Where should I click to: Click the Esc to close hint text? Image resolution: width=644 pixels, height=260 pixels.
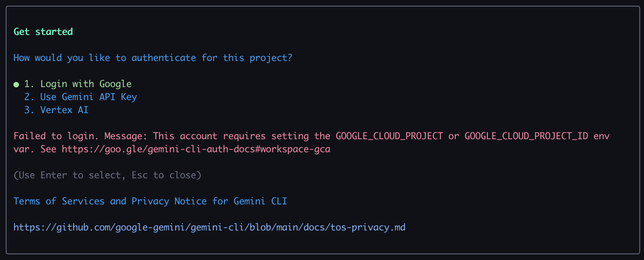(x=164, y=175)
